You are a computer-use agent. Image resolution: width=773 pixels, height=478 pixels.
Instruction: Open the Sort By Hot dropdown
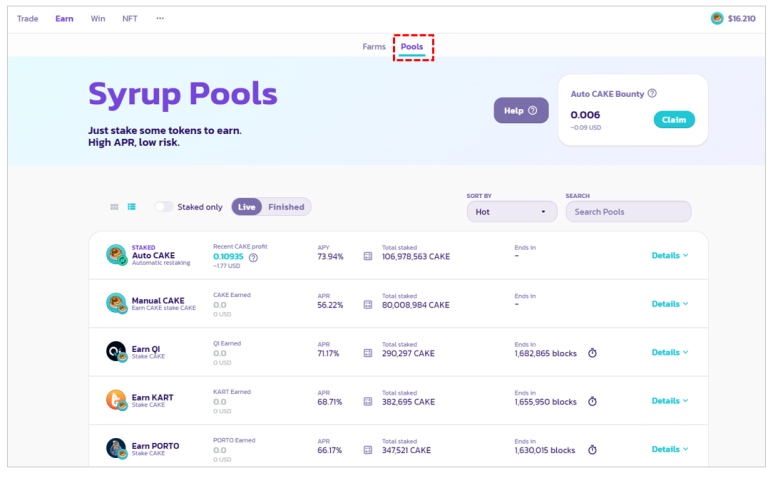(x=512, y=212)
